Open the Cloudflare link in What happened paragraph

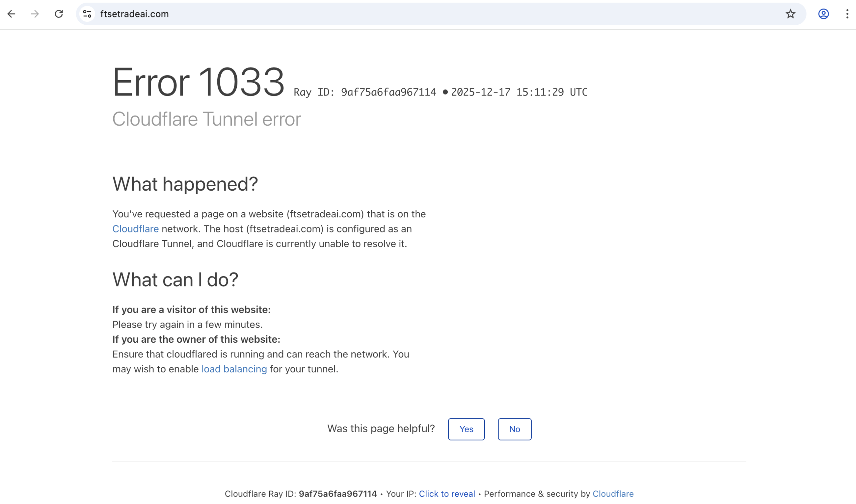[135, 229]
